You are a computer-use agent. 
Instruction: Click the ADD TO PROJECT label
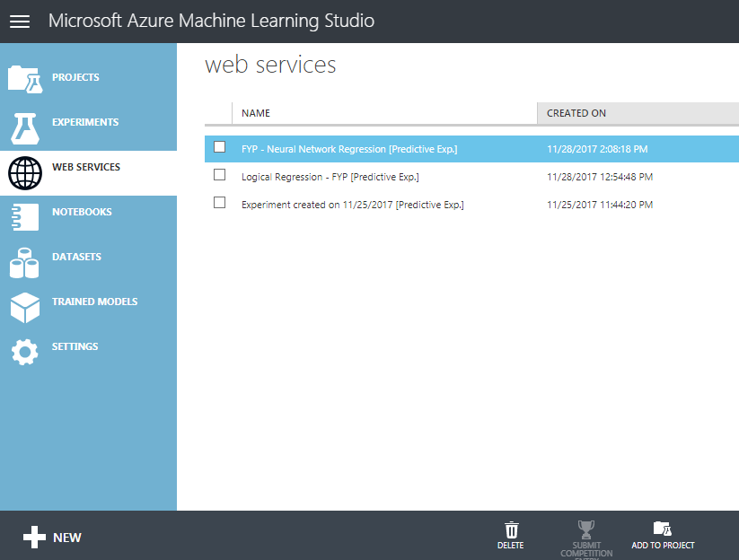(x=663, y=546)
